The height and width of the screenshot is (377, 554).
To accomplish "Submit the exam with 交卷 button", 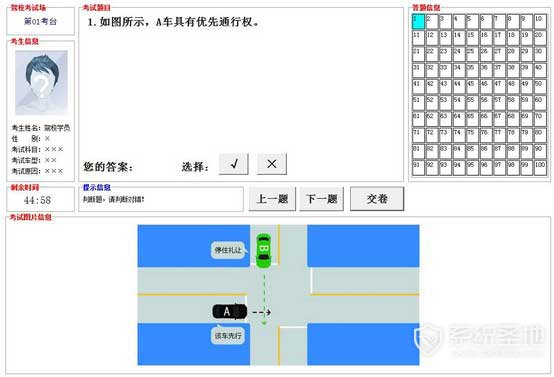I will click(377, 199).
